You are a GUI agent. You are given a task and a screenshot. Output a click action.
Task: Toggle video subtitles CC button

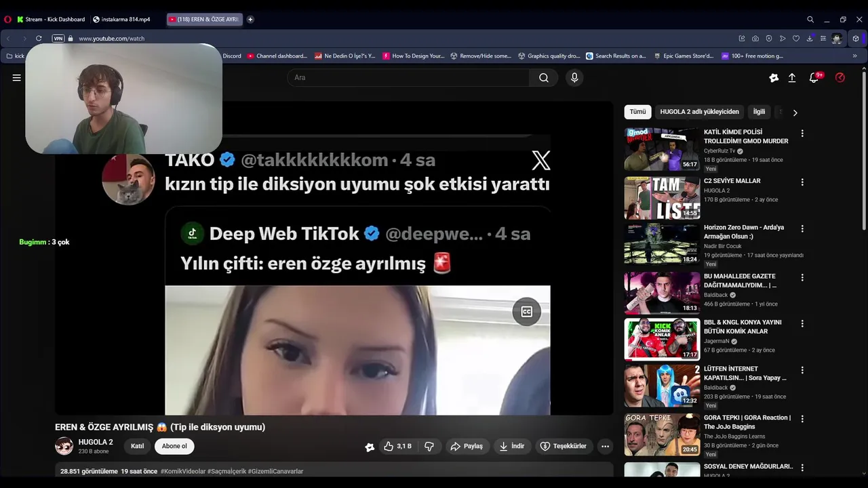pos(527,312)
